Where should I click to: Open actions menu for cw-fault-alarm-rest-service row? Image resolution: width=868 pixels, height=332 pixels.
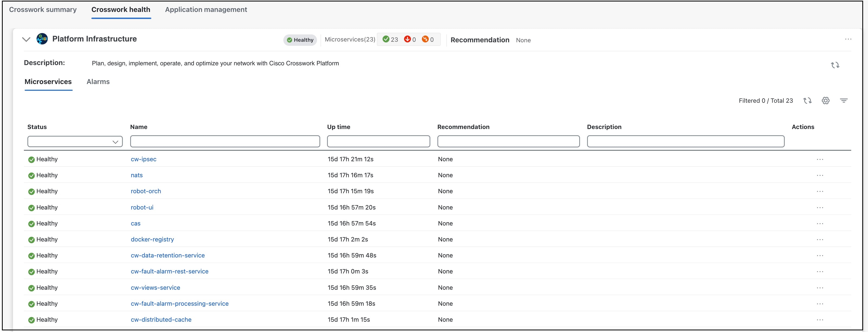pyautogui.click(x=820, y=271)
